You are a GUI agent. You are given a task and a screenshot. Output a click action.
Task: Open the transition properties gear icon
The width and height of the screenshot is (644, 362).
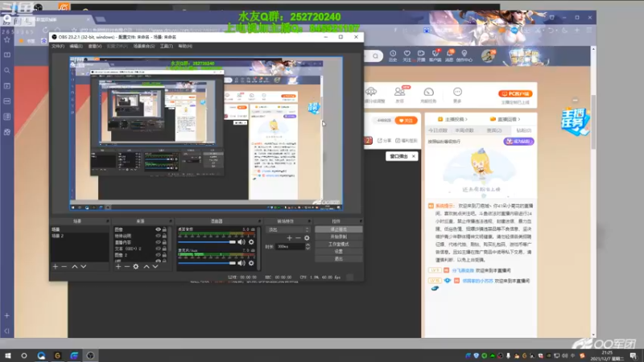coord(307,238)
